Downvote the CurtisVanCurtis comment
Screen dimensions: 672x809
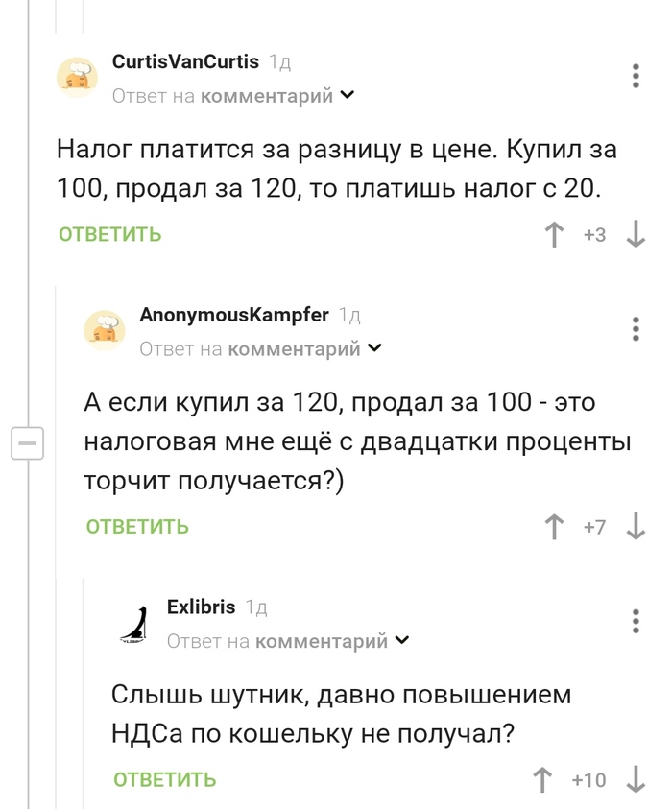point(636,232)
